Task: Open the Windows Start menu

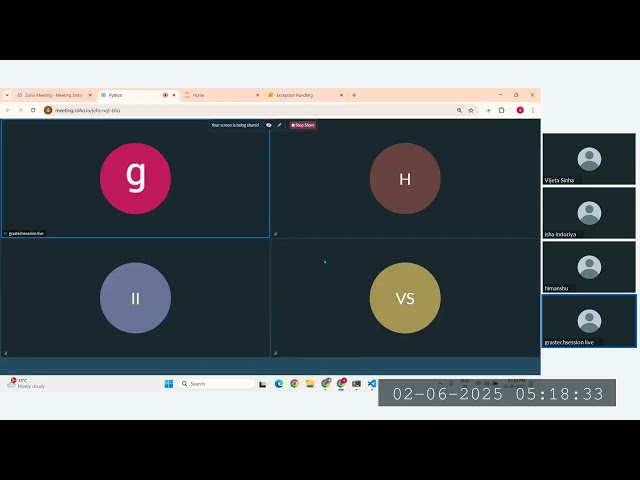Action: 169,384
